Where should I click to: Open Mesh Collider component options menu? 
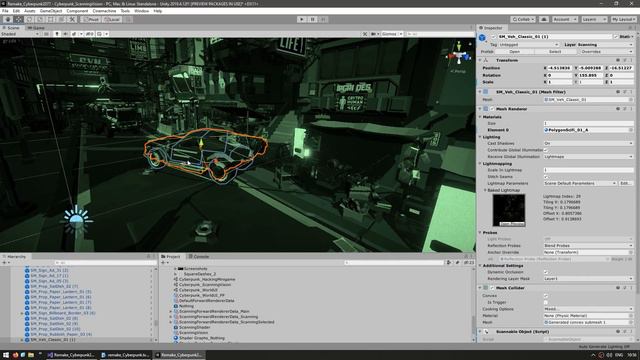tap(631, 288)
